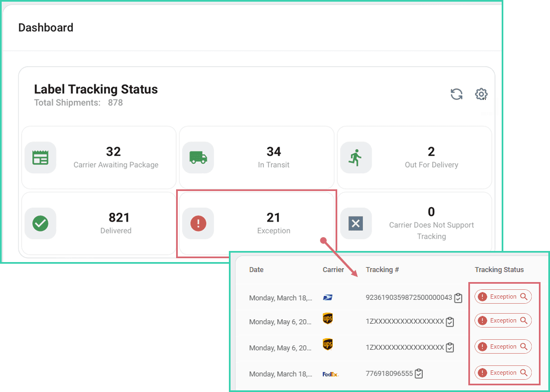The width and height of the screenshot is (550, 392).
Task: Click the Out For Delivery runner icon
Action: pyautogui.click(x=356, y=158)
